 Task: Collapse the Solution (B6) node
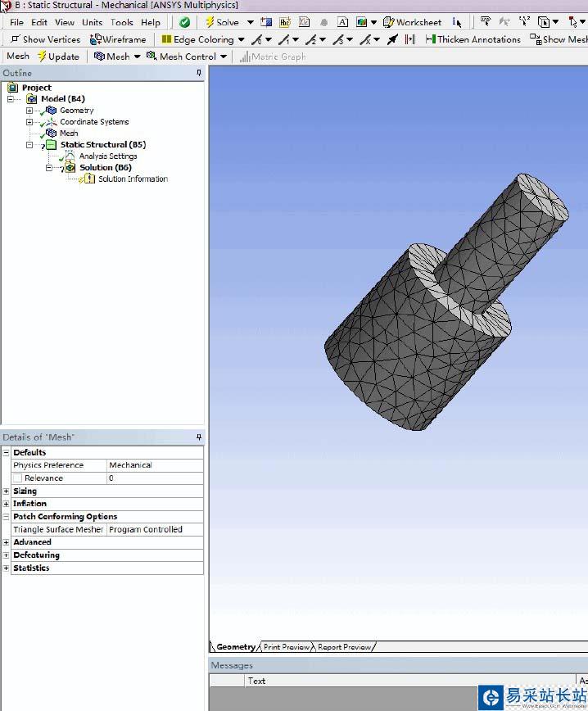tap(49, 168)
